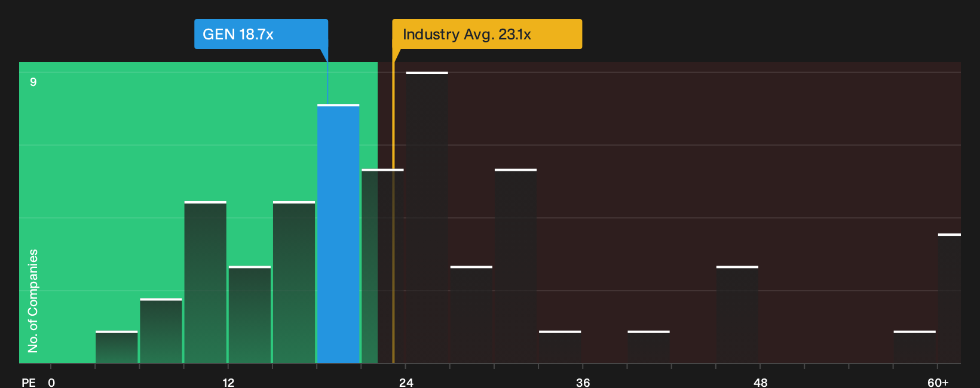Select the tallest bar right of 24
This screenshot has width=980, height=388.
click(427, 217)
